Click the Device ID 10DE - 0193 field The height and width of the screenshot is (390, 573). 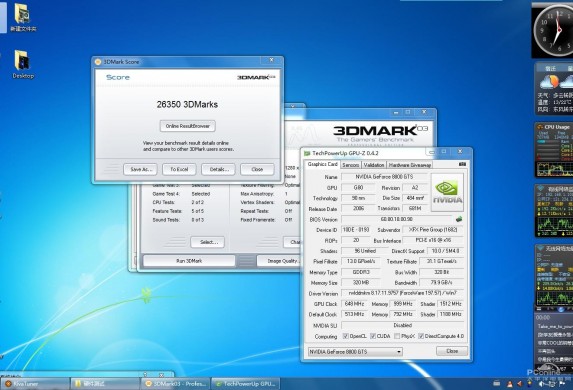pos(356,230)
